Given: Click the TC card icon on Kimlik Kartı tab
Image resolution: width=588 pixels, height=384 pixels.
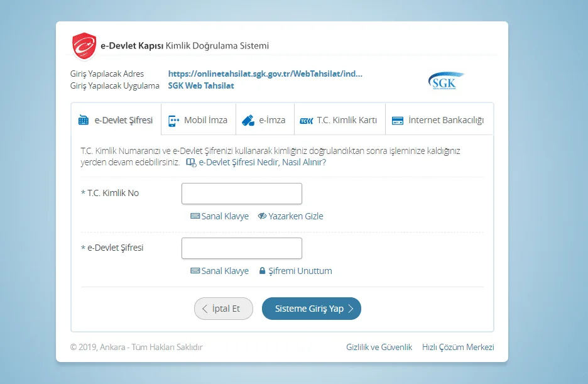Looking at the screenshot, I should (x=307, y=121).
